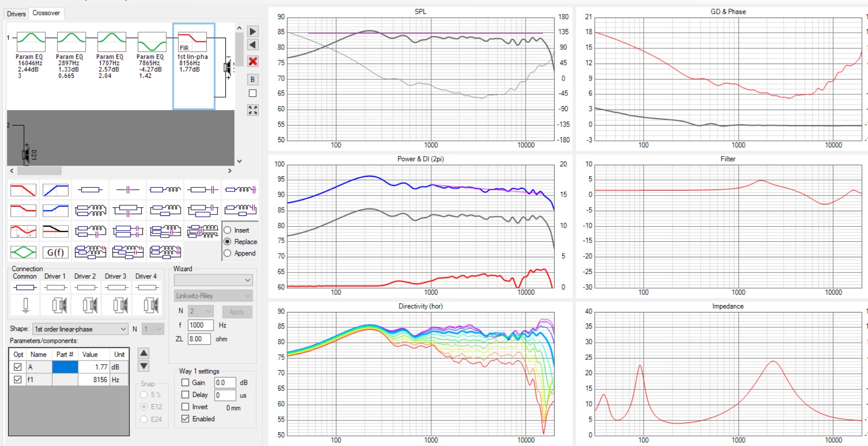Choose the Append radio option
The height and width of the screenshot is (446, 868).
[228, 253]
